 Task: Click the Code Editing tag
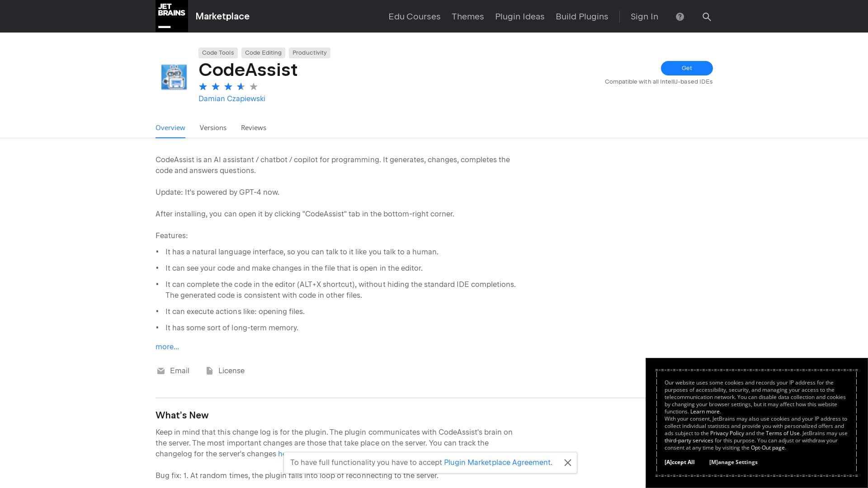click(263, 53)
